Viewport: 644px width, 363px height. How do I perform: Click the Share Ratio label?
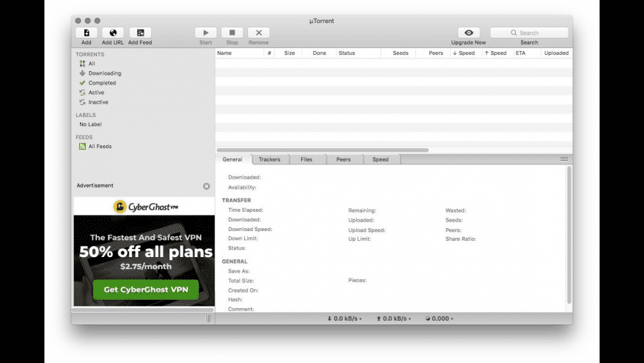pyautogui.click(x=461, y=239)
